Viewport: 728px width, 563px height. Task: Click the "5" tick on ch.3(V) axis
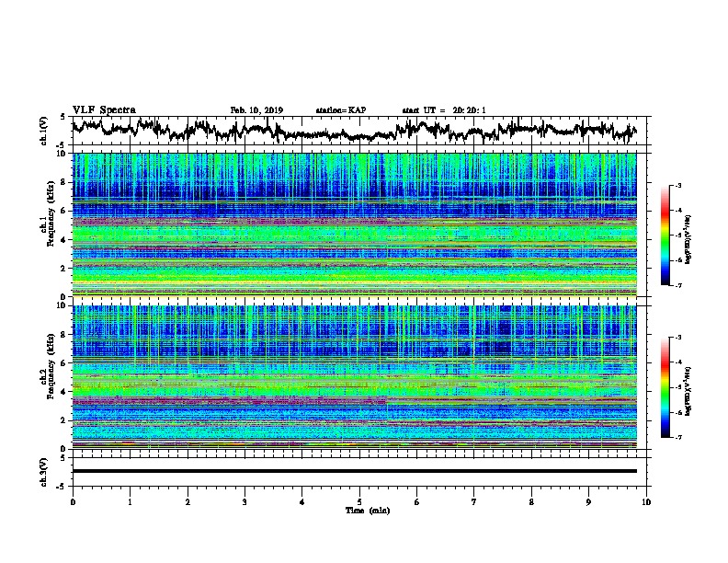pos(63,458)
